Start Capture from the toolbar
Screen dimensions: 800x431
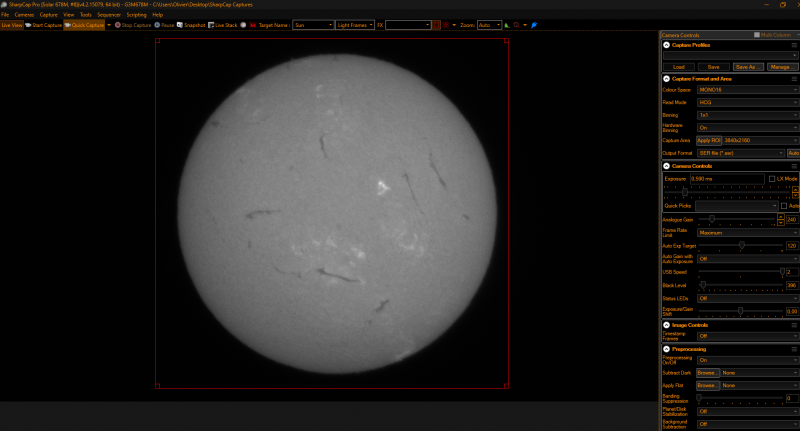[x=43, y=25]
